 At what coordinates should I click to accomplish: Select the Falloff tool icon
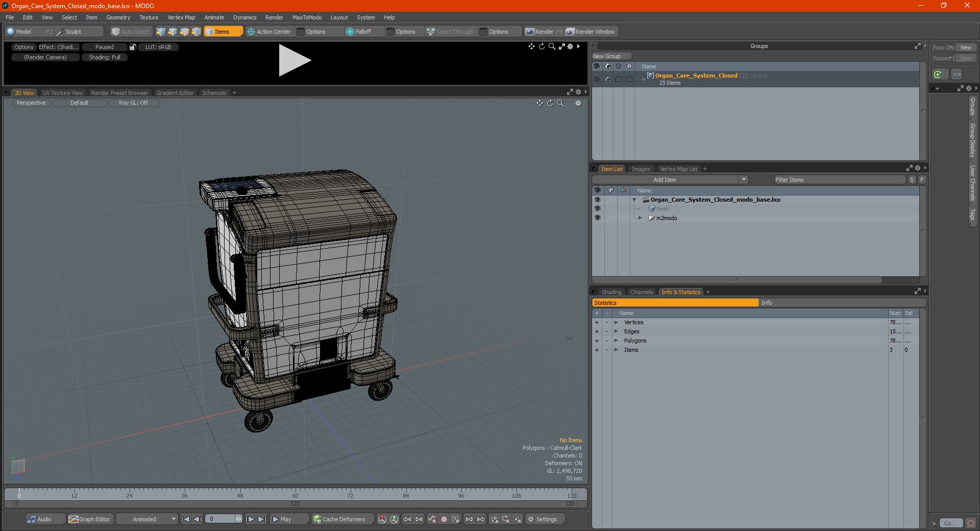tap(350, 32)
